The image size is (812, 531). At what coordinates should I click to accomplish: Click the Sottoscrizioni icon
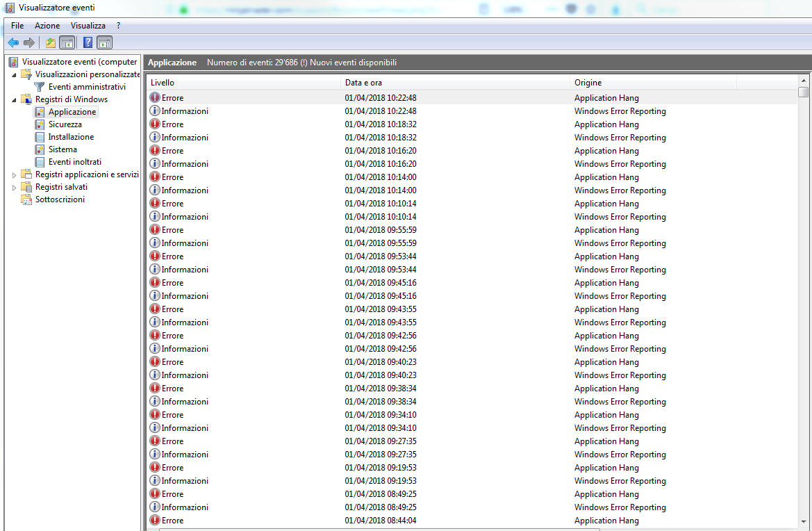pyautogui.click(x=26, y=199)
